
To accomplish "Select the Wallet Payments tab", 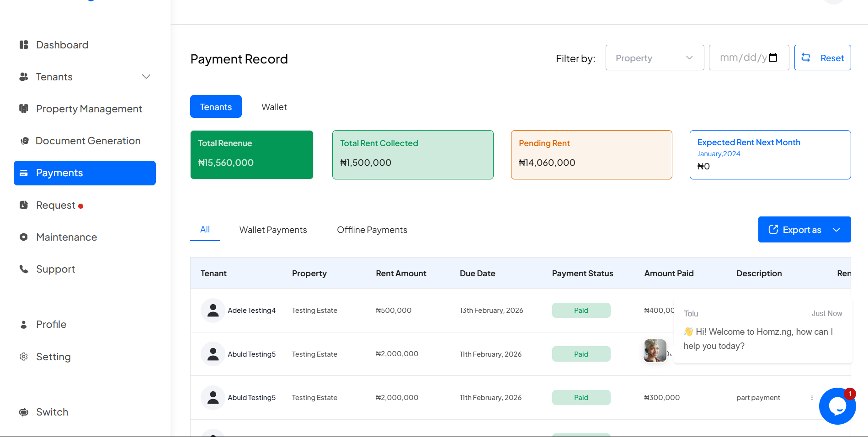I will (x=273, y=230).
